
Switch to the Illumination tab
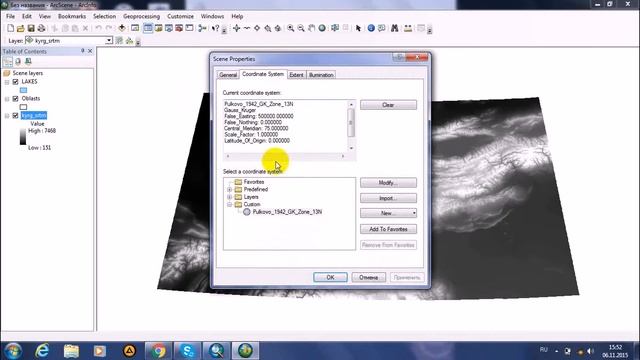click(321, 75)
